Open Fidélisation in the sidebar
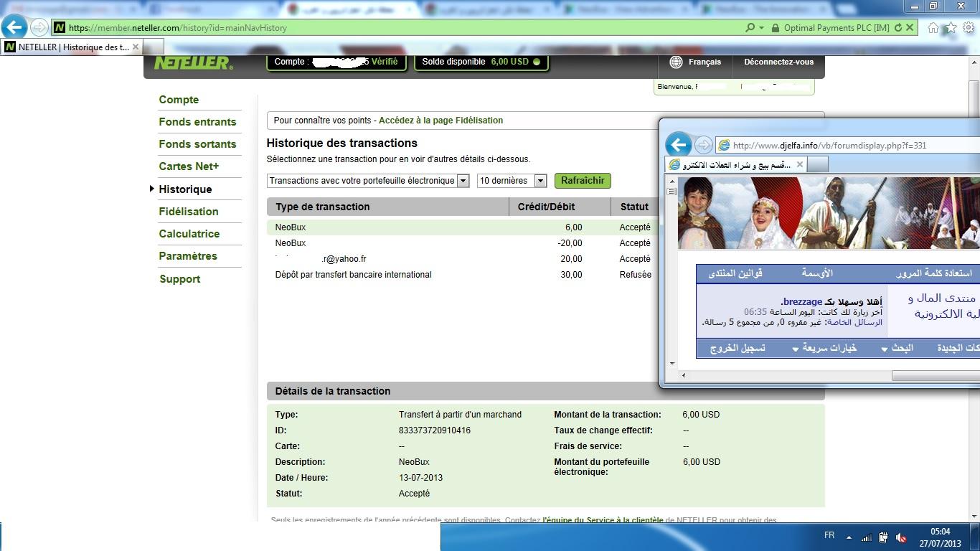This screenshot has width=980, height=551. point(189,212)
